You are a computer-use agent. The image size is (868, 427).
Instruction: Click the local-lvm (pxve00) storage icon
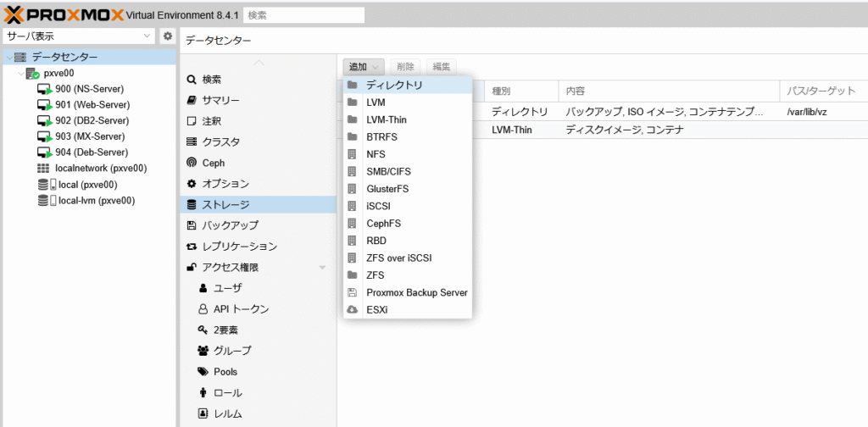tap(47, 201)
